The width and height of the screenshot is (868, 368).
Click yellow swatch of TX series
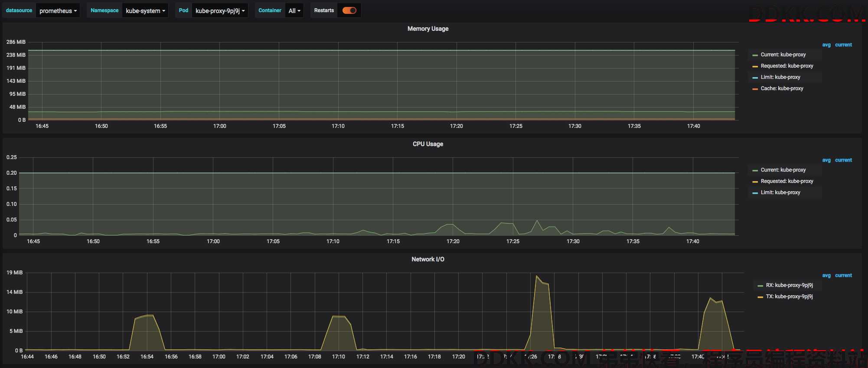click(x=760, y=297)
